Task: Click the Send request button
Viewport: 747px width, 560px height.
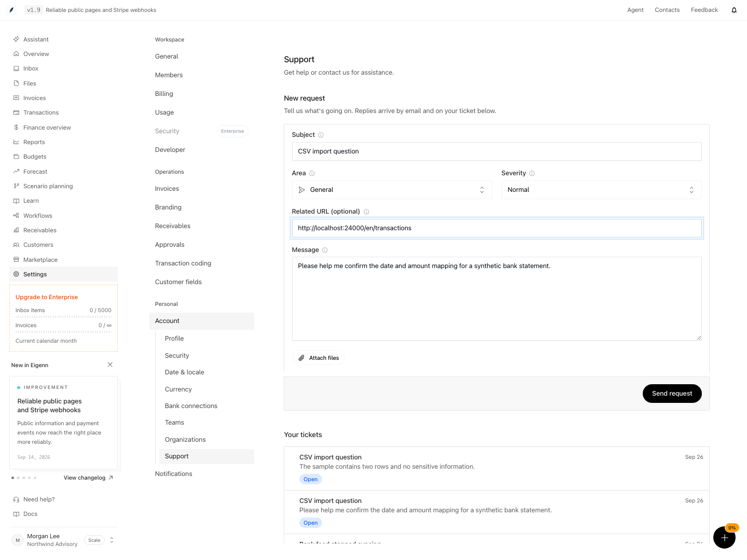Action: click(672, 394)
